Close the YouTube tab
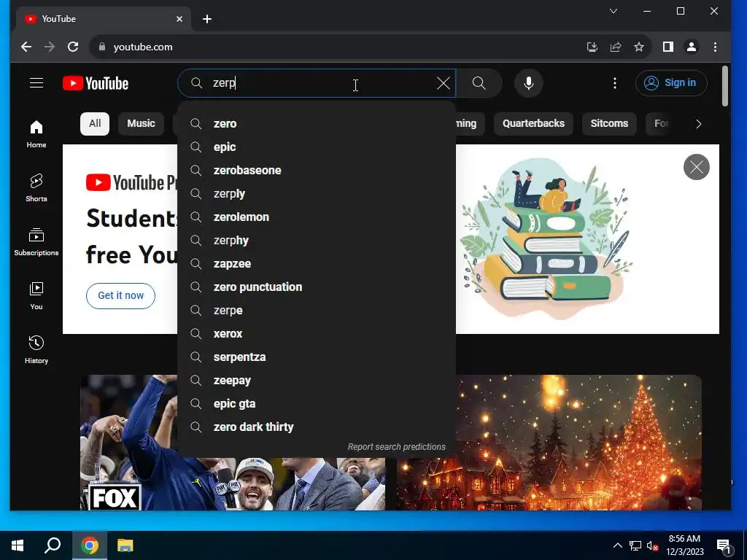The width and height of the screenshot is (747, 560). pyautogui.click(x=179, y=19)
